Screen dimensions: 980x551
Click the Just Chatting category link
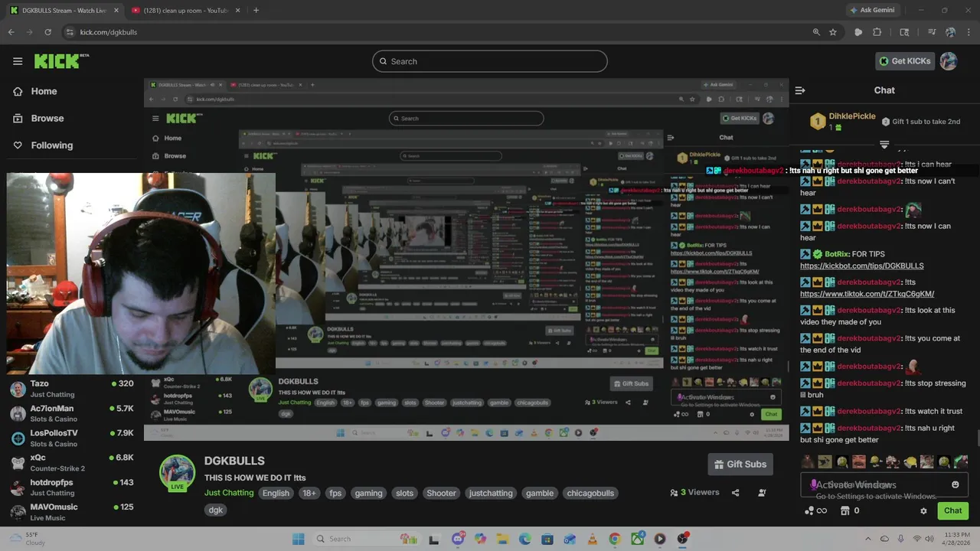pyautogui.click(x=229, y=493)
